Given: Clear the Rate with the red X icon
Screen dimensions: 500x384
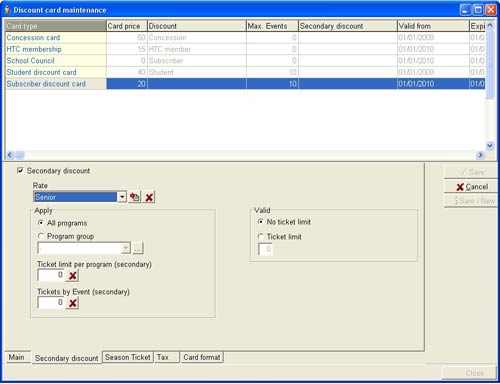Looking at the screenshot, I should tap(149, 197).
